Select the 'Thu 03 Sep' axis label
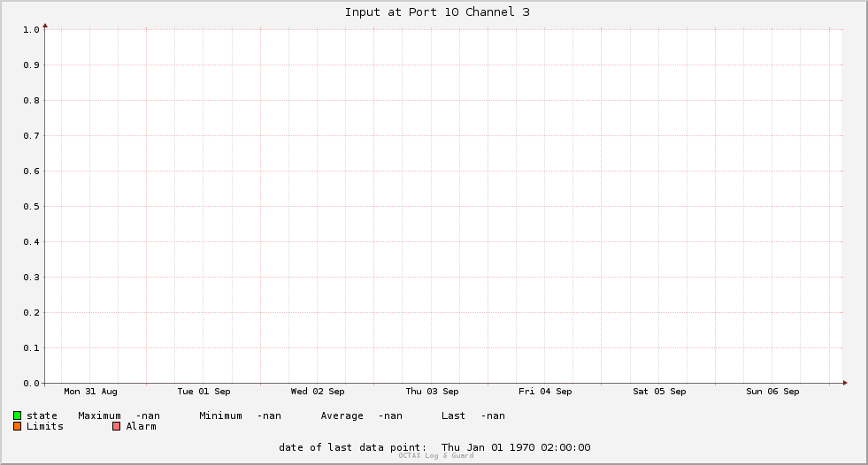868x465 pixels. 432,392
